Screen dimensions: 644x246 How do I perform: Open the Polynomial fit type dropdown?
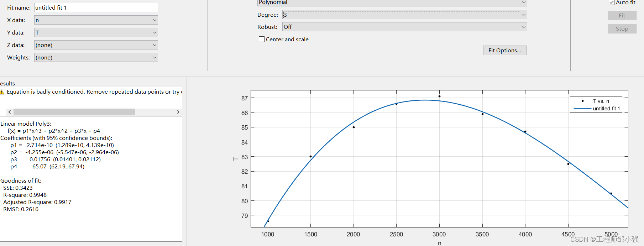tap(392, 3)
